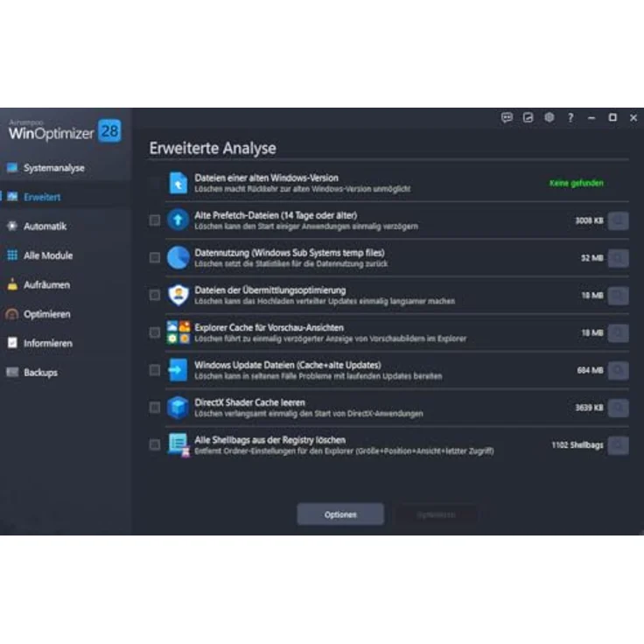Click DirectX Shader Cache leeren title
The image size is (644, 644).
(x=249, y=402)
